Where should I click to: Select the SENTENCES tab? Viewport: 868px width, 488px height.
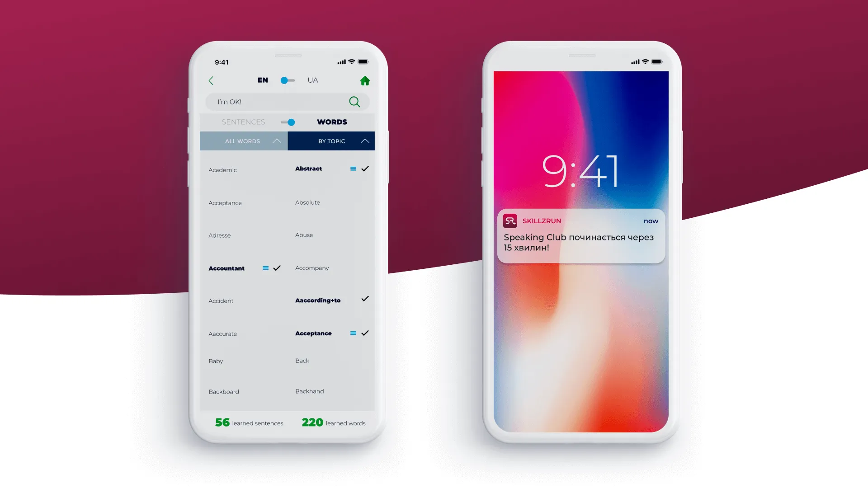pos(243,122)
